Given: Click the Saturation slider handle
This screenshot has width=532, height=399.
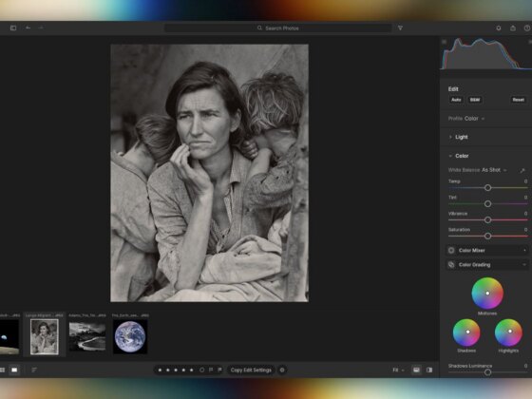Looking at the screenshot, I should click(487, 236).
